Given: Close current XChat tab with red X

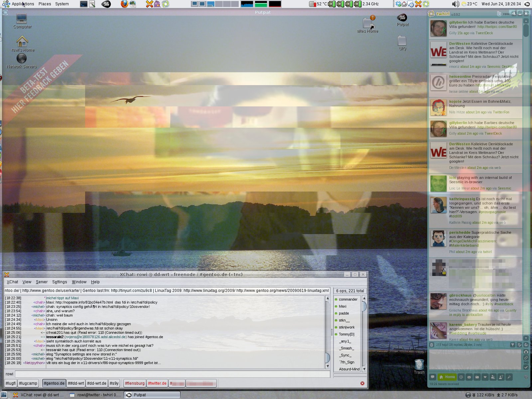Looking at the screenshot, I should click(362, 383).
